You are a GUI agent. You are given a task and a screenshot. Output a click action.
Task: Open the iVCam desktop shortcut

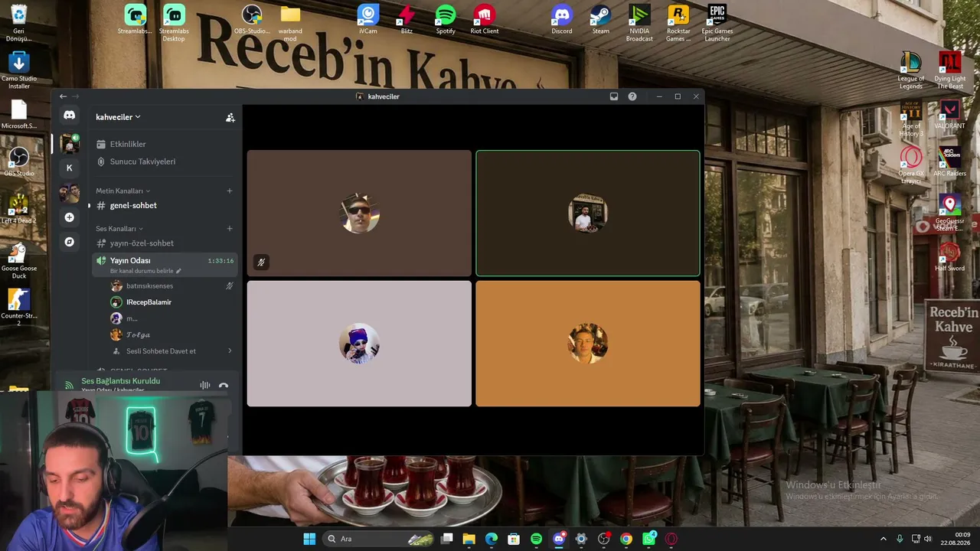pos(368,20)
